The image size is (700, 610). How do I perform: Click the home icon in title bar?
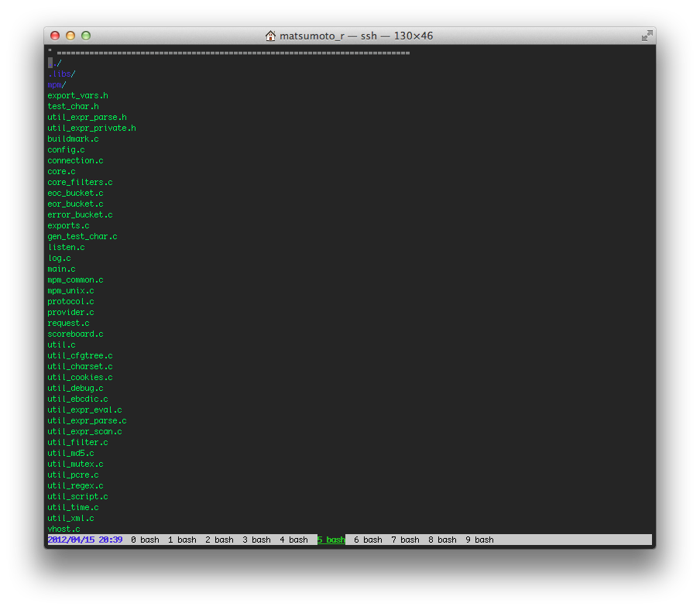pyautogui.click(x=270, y=36)
